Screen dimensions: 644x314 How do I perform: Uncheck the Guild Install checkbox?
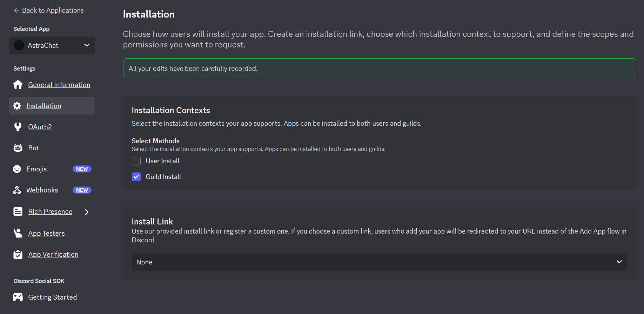tap(136, 177)
